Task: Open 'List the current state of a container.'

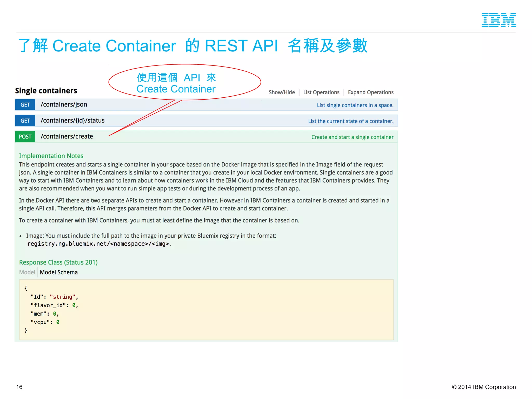Action: 351,121
